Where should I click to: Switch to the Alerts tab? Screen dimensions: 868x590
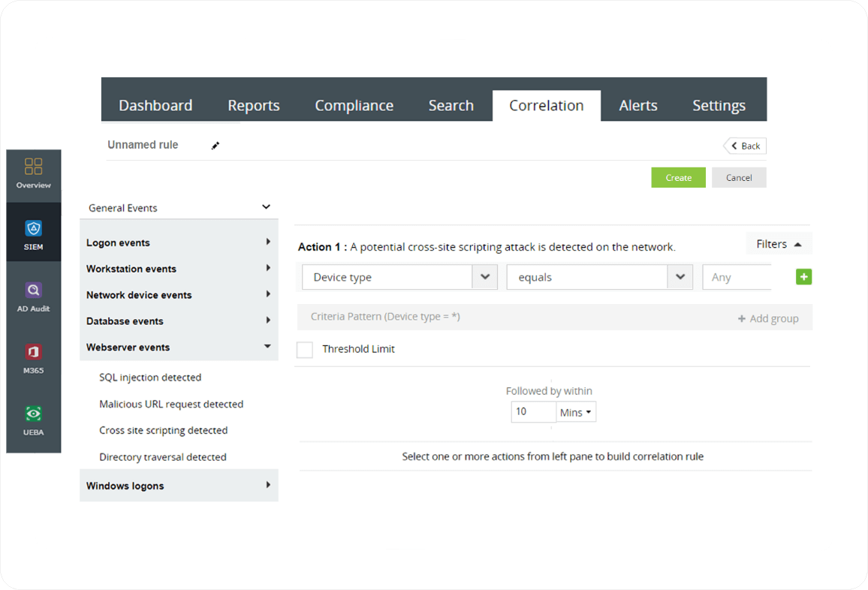click(637, 105)
